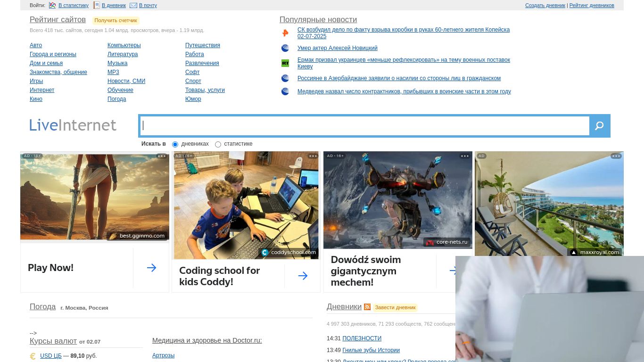The height and width of the screenshot is (362, 644).
Task: Click the euro coin icon beside USD ЦБ
Action: [x=33, y=356]
